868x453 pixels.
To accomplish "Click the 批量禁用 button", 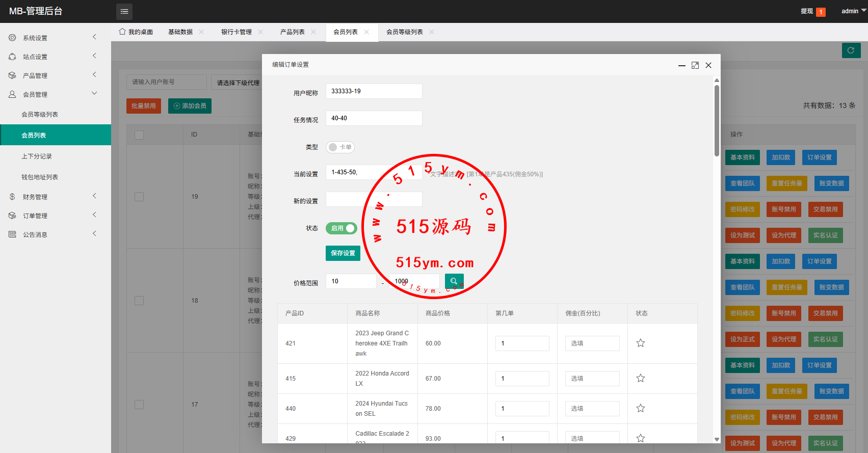I will coord(144,106).
